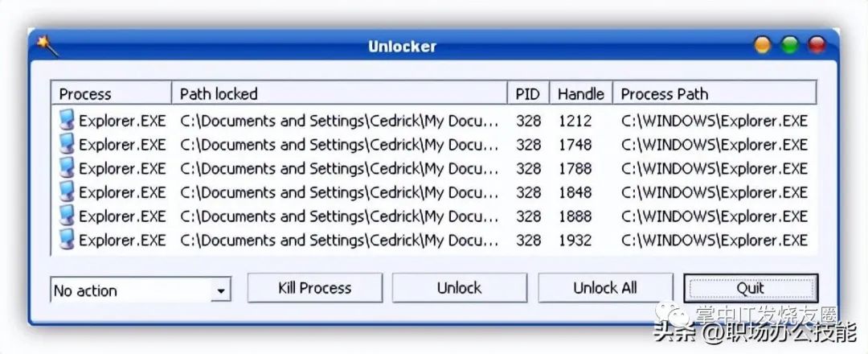Select Explorer.EXE icon for handle 1932
This screenshot has width=868, height=354.
pos(67,240)
